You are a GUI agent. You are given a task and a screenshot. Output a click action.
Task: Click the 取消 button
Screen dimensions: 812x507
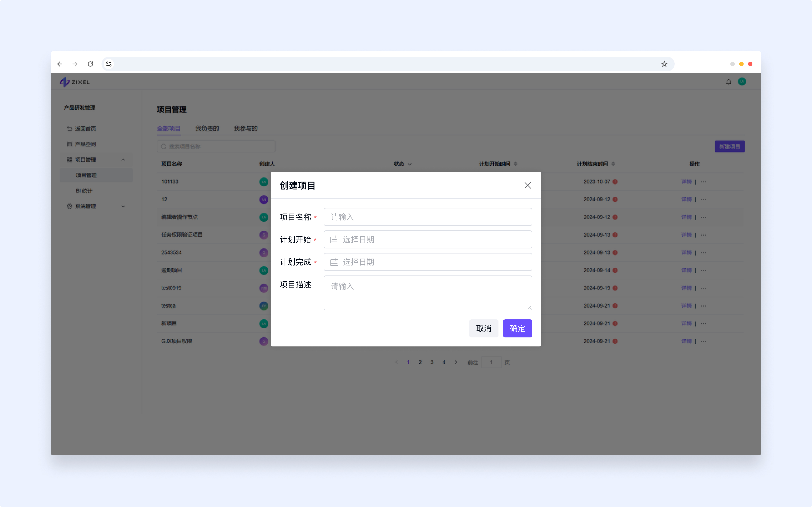483,328
